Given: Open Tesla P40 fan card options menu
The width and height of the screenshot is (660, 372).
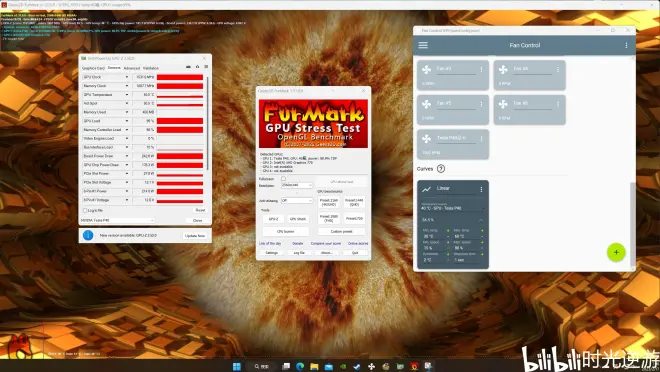Looking at the screenshot, I should pyautogui.click(x=481, y=138).
